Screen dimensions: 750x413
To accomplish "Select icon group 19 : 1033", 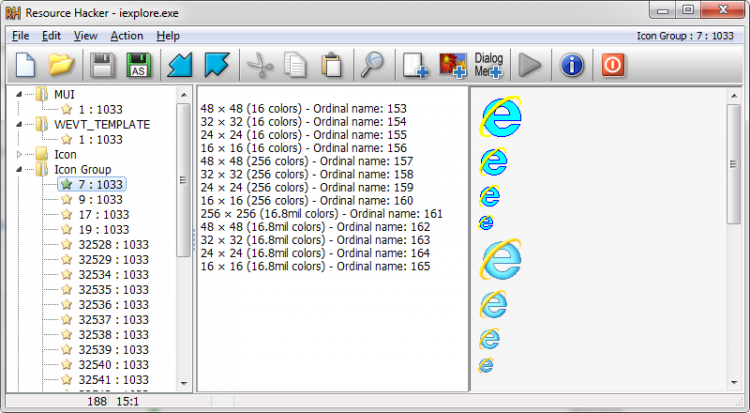I will click(x=104, y=229).
